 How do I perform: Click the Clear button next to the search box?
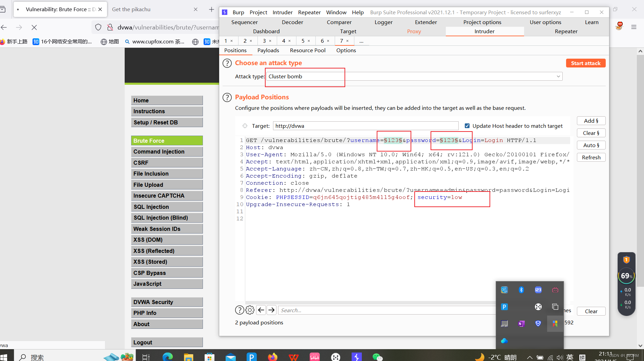click(x=591, y=311)
